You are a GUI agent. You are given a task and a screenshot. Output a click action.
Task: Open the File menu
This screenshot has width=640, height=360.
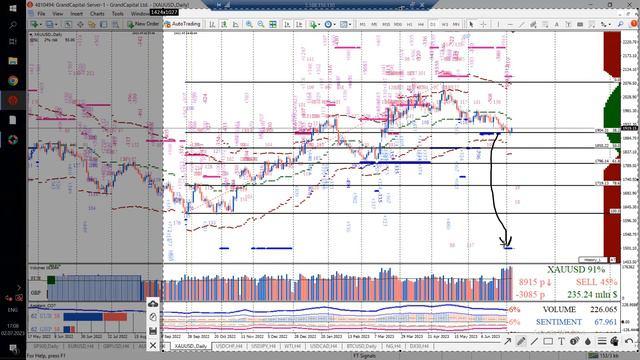point(41,14)
